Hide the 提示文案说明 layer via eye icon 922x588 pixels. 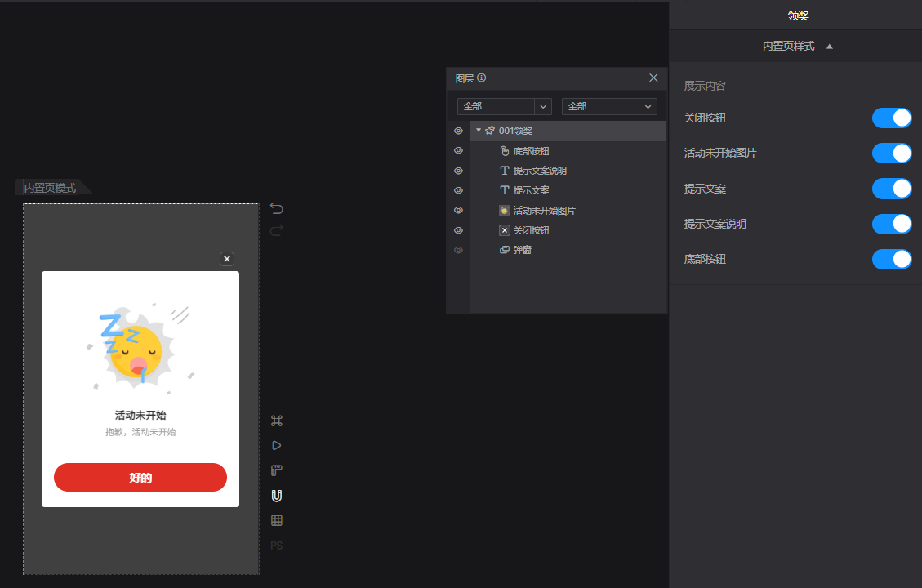click(459, 171)
